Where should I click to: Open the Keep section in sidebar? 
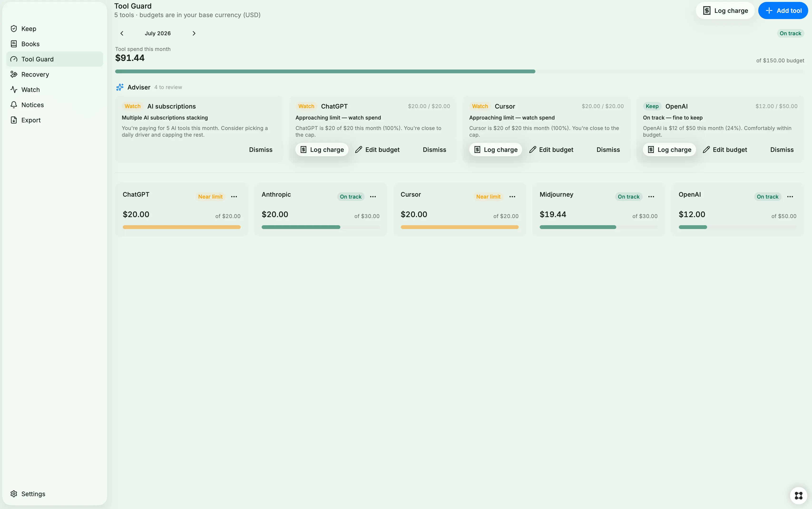(x=55, y=29)
